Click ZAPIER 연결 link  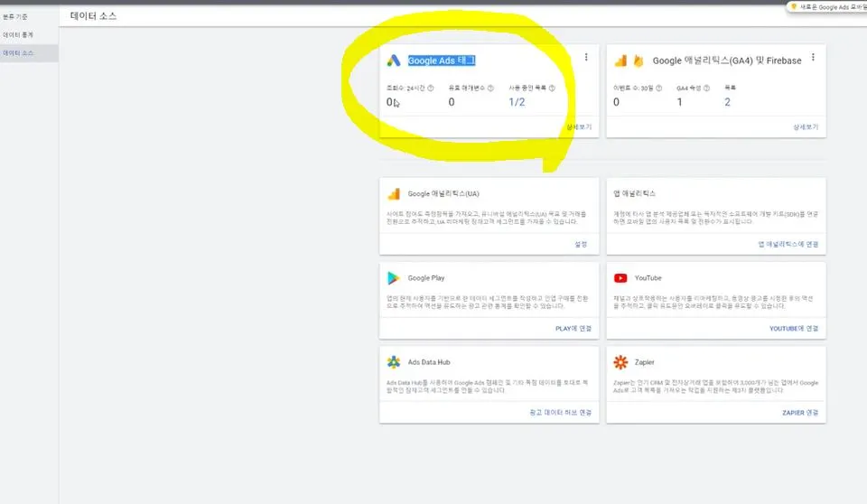[x=800, y=412]
